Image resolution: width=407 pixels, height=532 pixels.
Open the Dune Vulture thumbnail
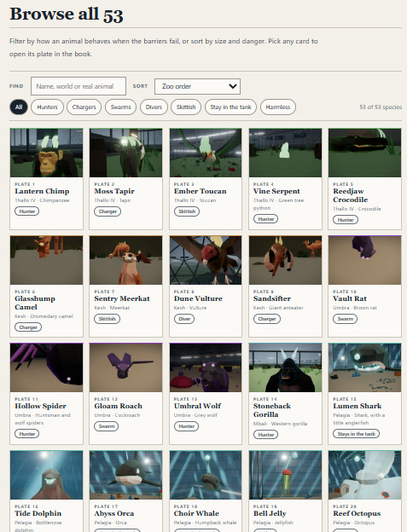pos(206,260)
